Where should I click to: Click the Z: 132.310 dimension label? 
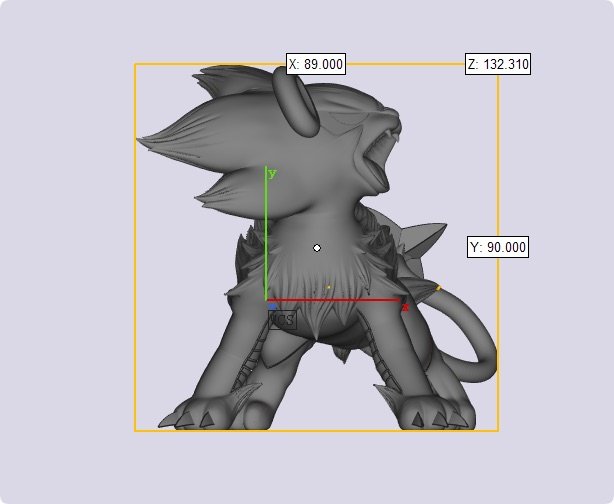[498, 64]
